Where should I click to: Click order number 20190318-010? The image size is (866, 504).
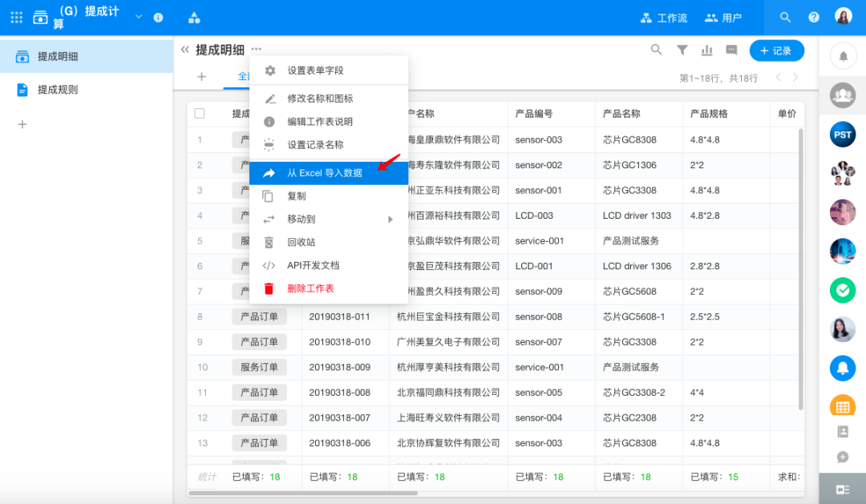(340, 342)
